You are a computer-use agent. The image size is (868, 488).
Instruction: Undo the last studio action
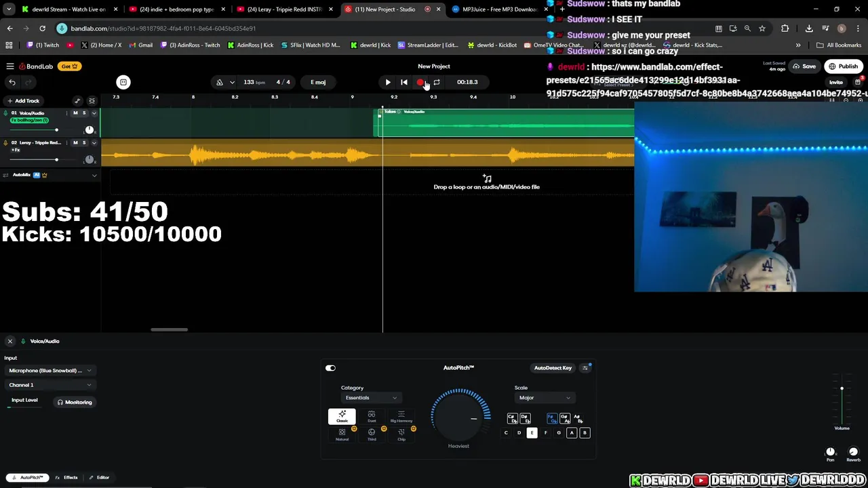click(12, 82)
